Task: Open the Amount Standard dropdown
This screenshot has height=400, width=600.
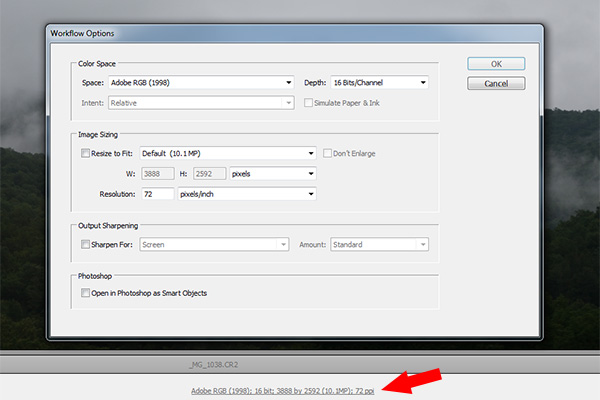Action: click(x=379, y=245)
